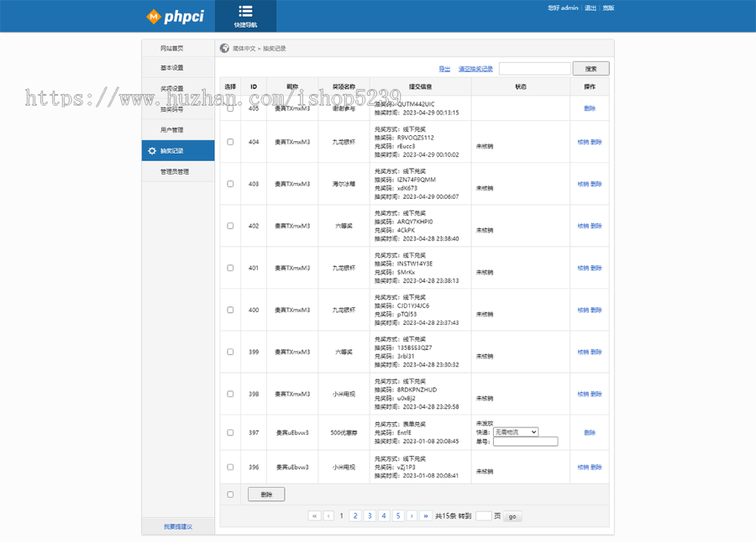Go to first page with « arrow
Viewport: 756px width, 549px height.
[314, 515]
